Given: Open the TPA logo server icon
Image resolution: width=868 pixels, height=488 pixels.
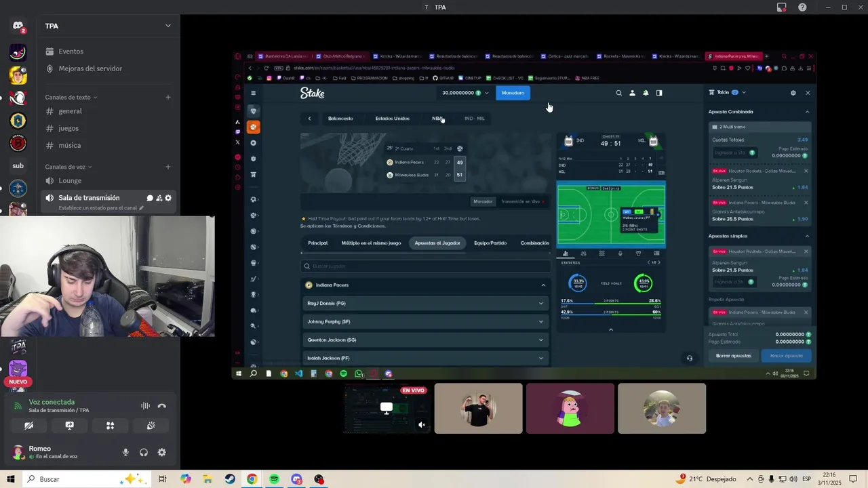Looking at the screenshot, I should coord(18,346).
